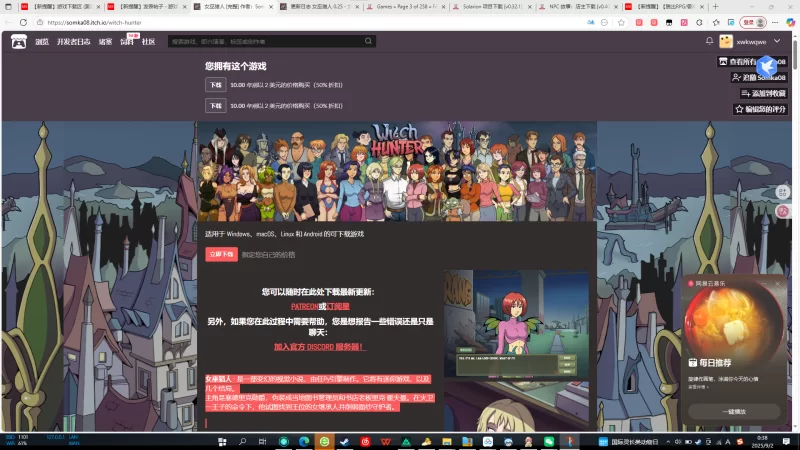Expand the account dropdown chevron
Image resolution: width=800 pixels, height=450 pixels.
[777, 41]
